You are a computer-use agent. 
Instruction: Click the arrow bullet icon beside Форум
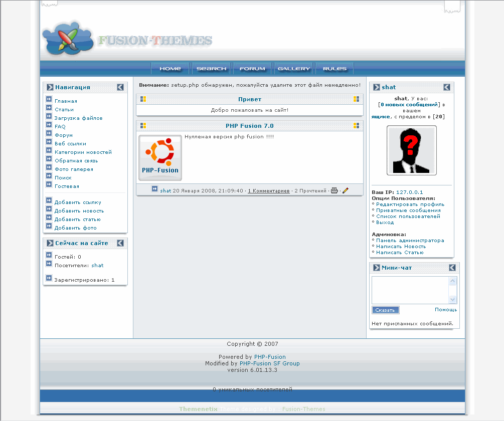[49, 134]
